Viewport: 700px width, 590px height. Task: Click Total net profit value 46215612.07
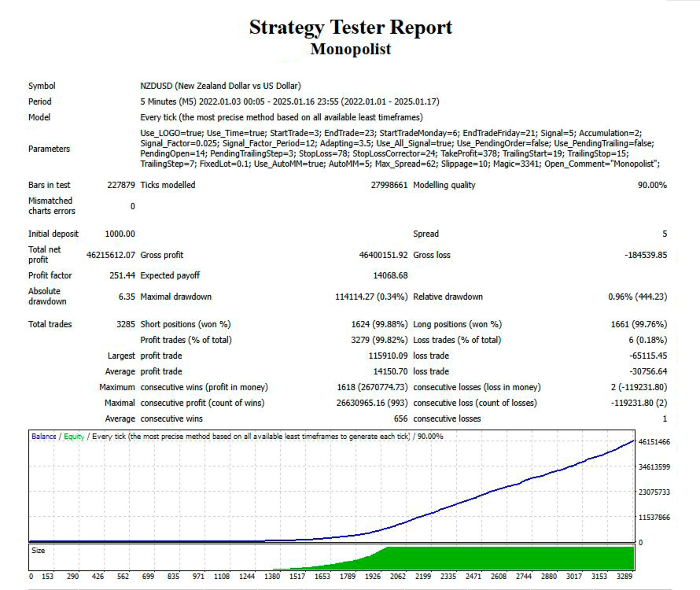111,255
